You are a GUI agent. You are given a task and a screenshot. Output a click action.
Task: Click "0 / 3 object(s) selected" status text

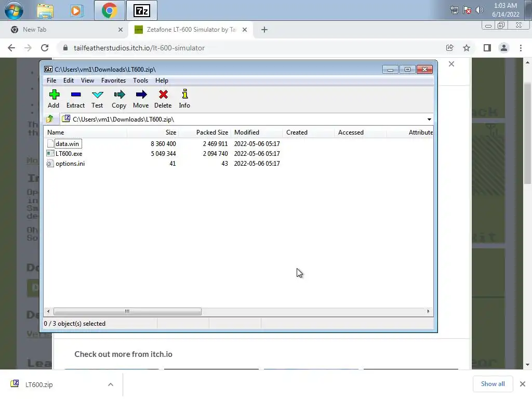tap(75, 324)
